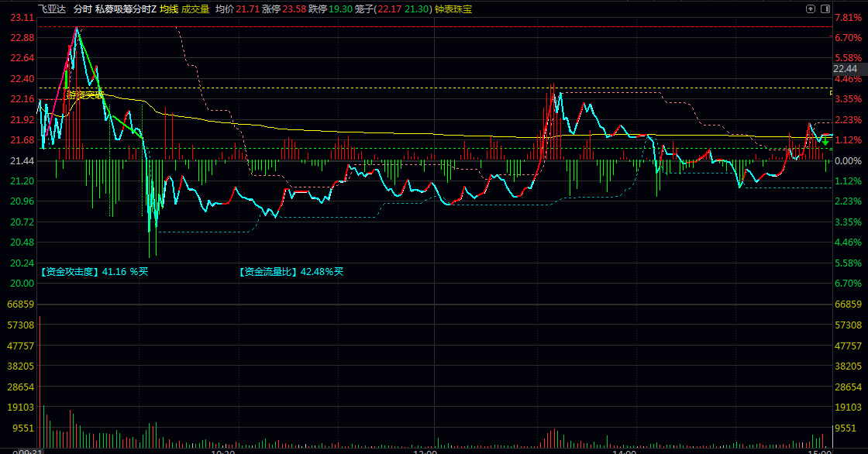Click the up-arrow pop-out chart icon
Screen dimensions: 868x454
pyautogui.click(x=811, y=9)
